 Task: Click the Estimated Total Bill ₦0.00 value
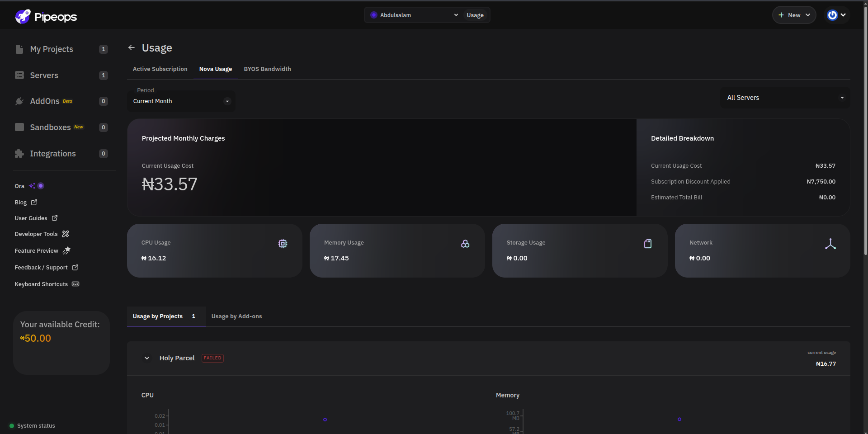click(x=827, y=198)
